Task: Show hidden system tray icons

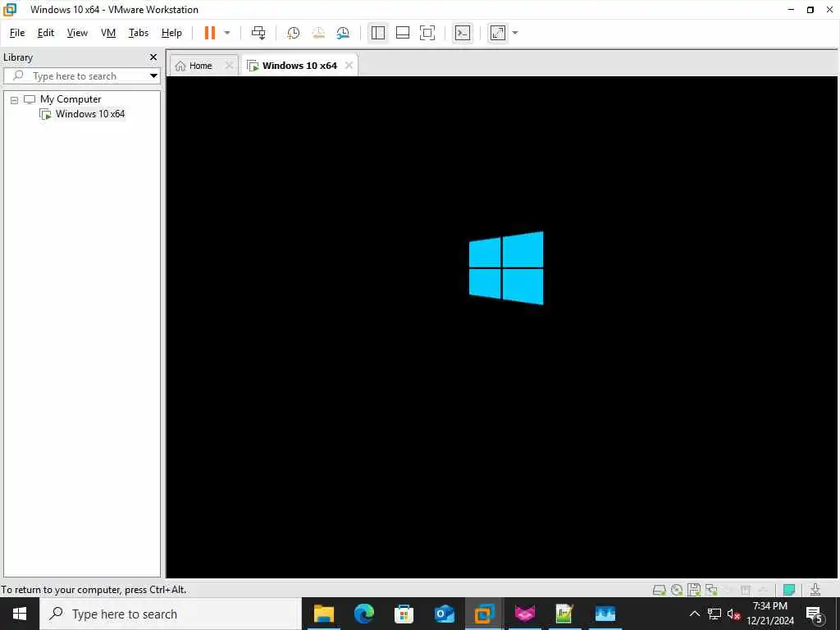Action: pos(694,614)
